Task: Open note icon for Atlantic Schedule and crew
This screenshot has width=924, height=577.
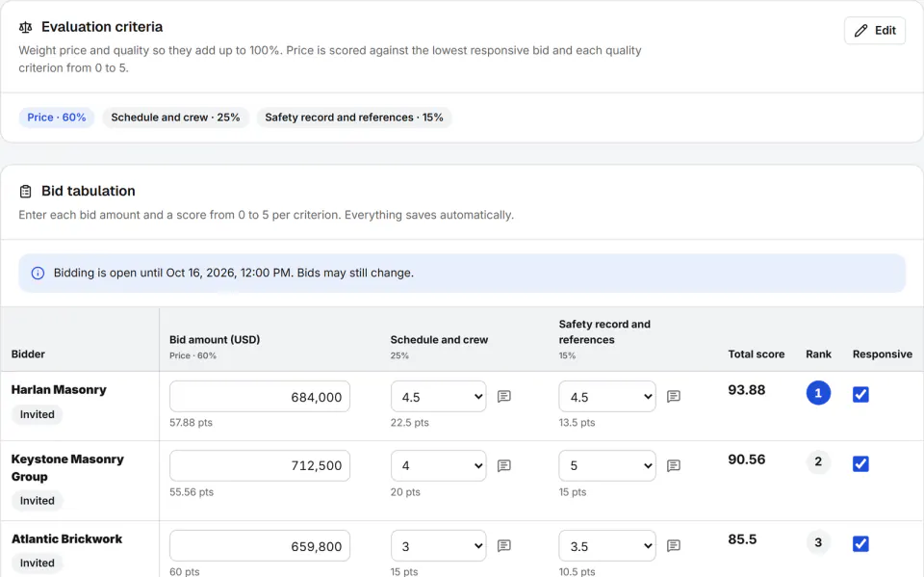Action: (503, 546)
